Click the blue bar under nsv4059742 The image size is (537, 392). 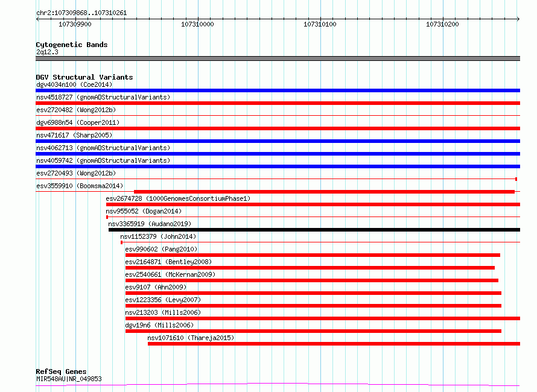[x=278, y=166]
